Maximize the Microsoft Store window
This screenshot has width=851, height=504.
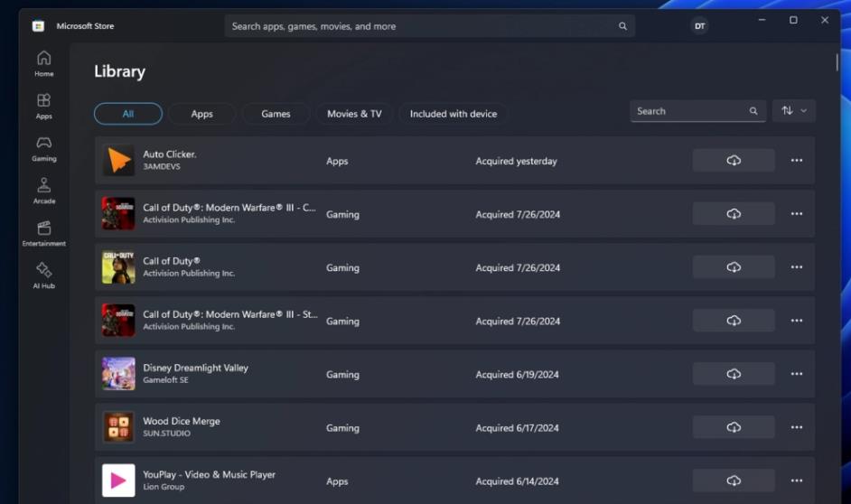[793, 20]
